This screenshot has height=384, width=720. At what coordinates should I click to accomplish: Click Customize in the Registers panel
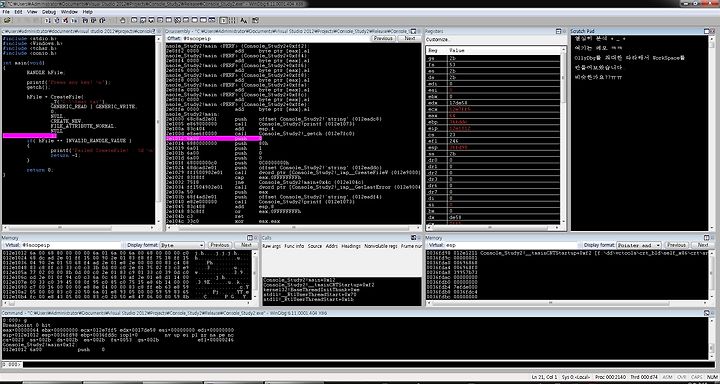pos(437,40)
